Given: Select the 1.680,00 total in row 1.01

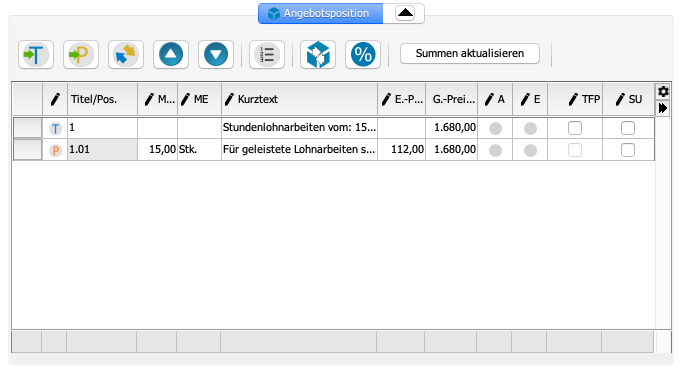Looking at the screenshot, I should [x=452, y=149].
